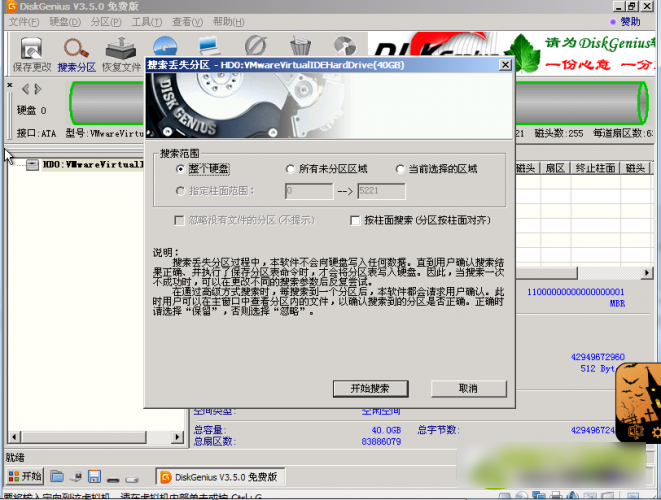Click the 终止柱面 column header
The width and height of the screenshot is (661, 500).
coord(595,168)
